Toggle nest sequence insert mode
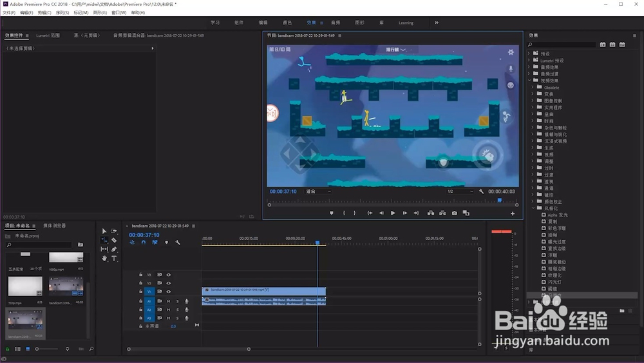 [132, 242]
